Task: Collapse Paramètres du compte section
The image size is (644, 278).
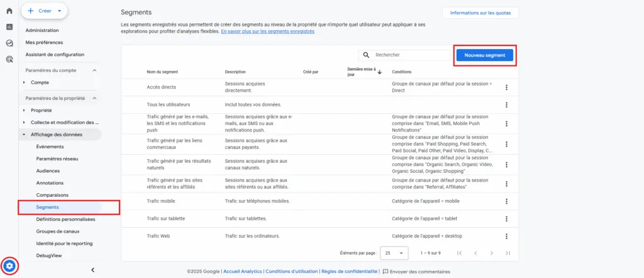Action: 94,70
